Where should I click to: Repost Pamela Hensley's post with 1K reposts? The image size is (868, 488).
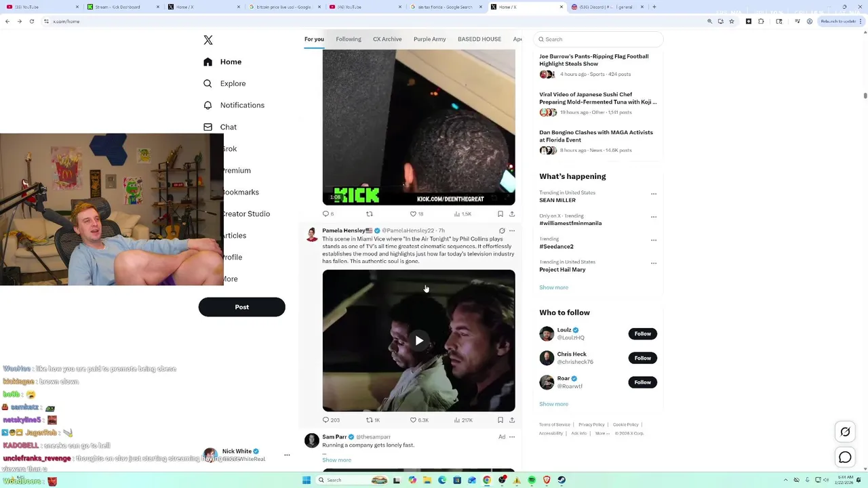pyautogui.click(x=373, y=420)
